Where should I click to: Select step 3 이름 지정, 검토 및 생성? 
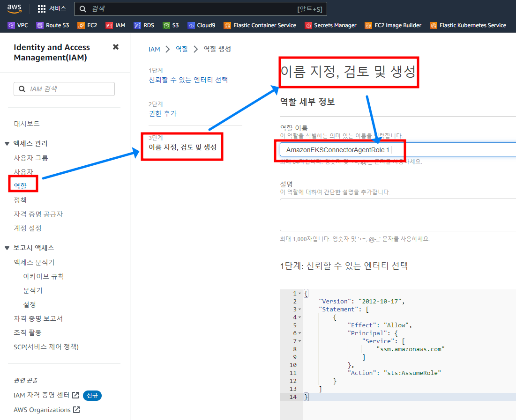pos(182,147)
